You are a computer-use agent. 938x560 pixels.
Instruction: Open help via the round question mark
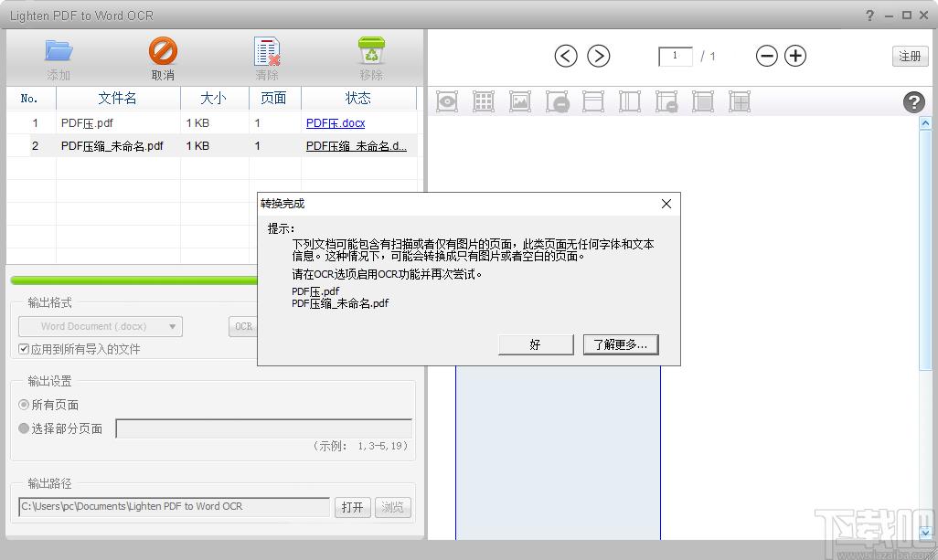[x=913, y=102]
